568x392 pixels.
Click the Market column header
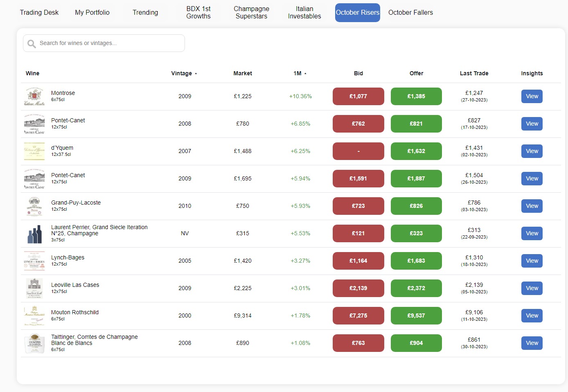click(x=243, y=73)
